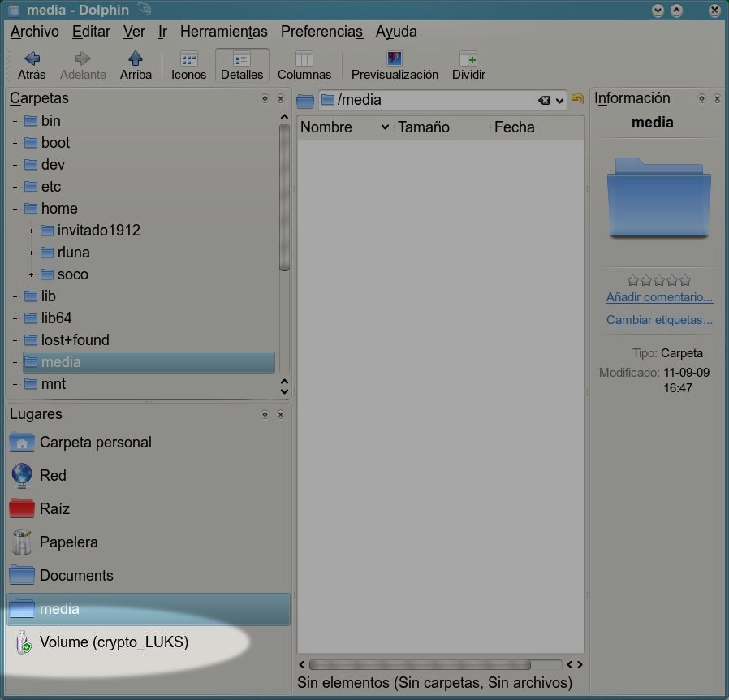Screen dimensions: 729x700
Task: Open the Herramientas menu
Action: (223, 32)
